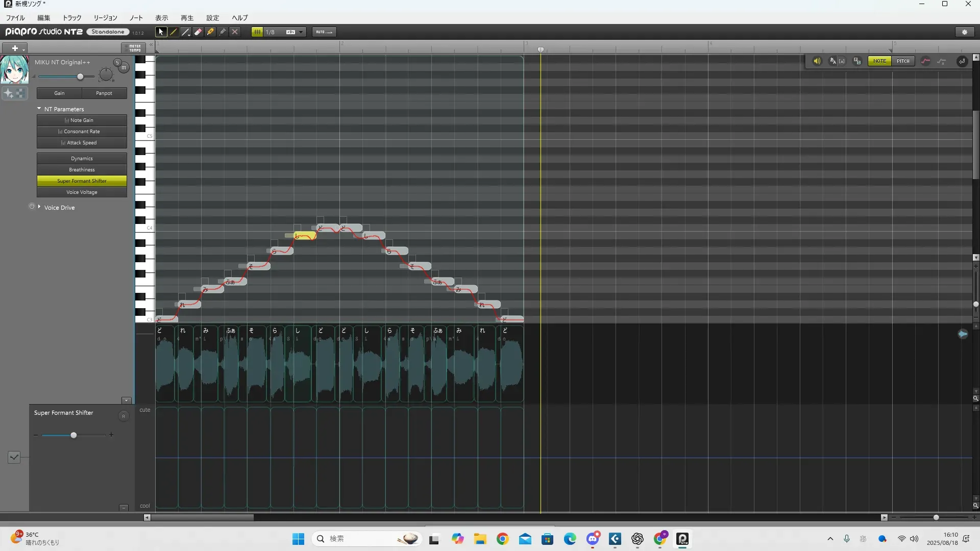
Task: Select the line tool
Action: tap(186, 32)
